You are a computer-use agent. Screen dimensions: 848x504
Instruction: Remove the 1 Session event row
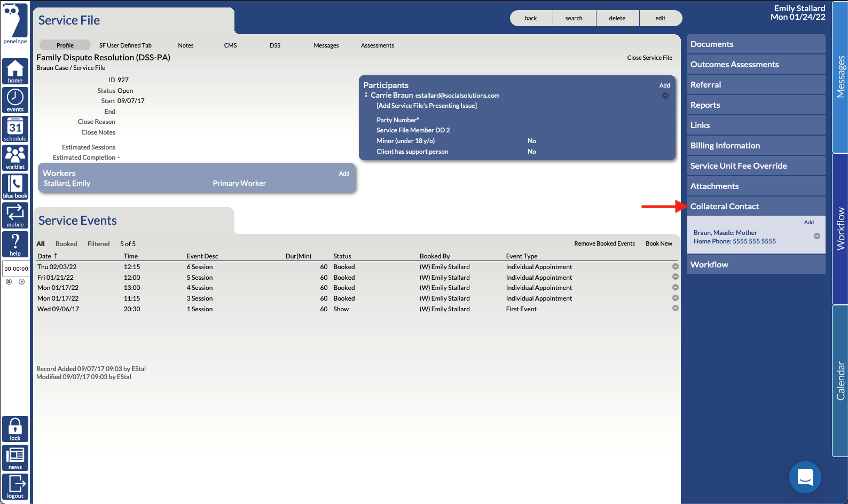click(675, 309)
